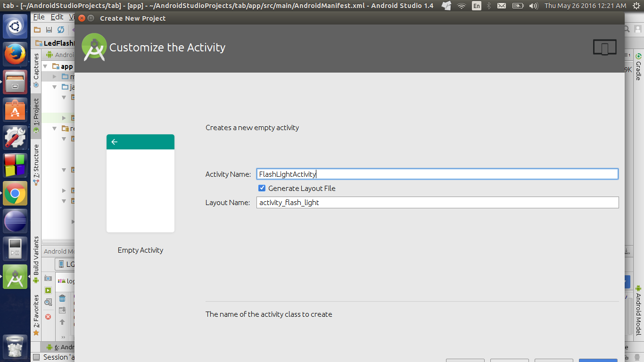Click the red terminate application icon
644x362 pixels.
(x=48, y=317)
